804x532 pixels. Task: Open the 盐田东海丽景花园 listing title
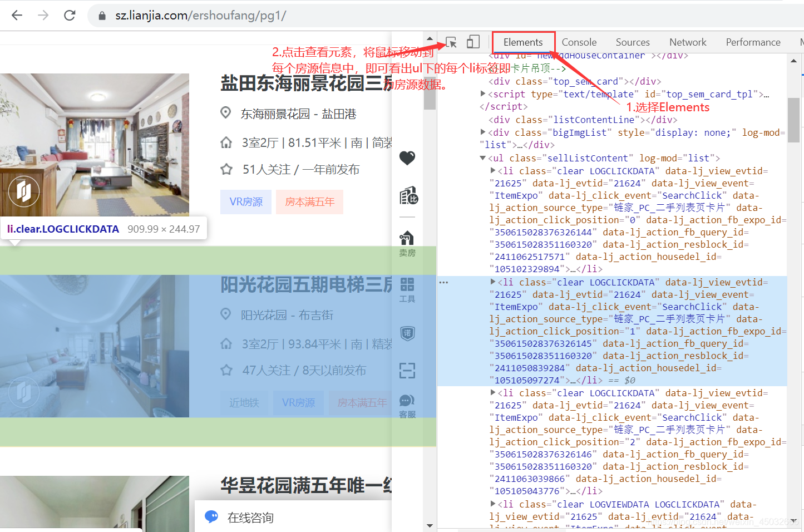[306, 83]
